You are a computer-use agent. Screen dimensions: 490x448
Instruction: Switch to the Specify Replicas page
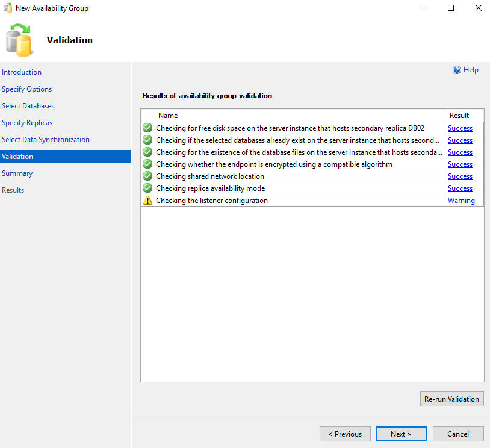point(27,123)
